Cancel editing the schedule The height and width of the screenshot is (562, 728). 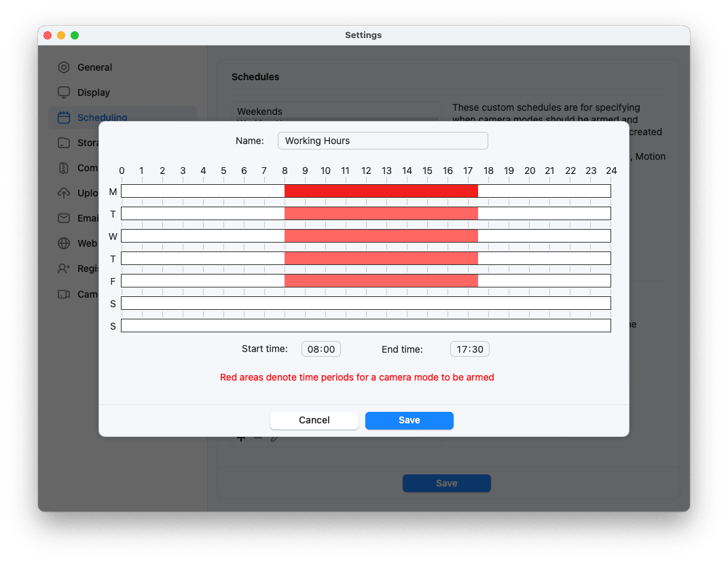point(314,420)
